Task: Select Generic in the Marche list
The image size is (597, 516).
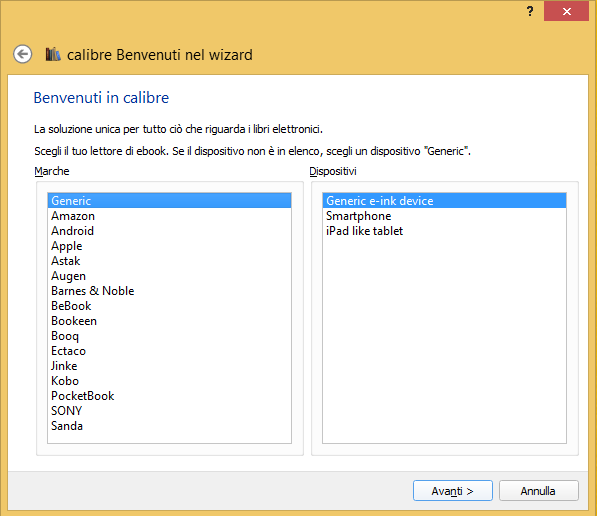Action: point(169,201)
